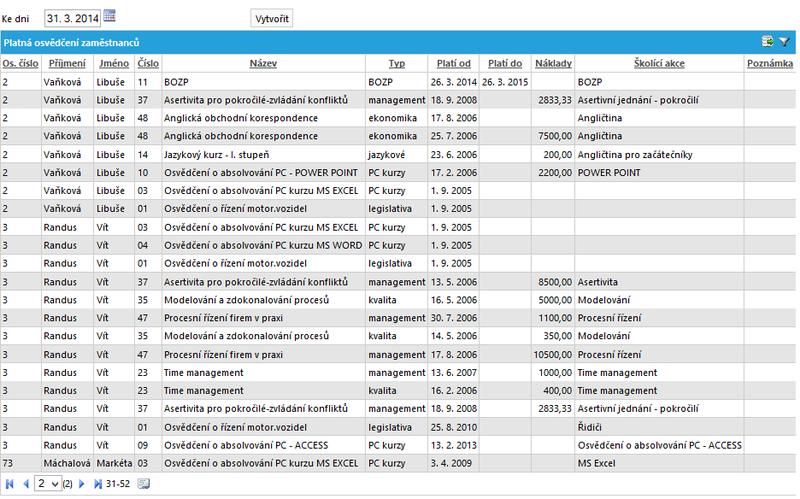Image resolution: width=800 pixels, height=499 pixels.
Task: Go to previous page arrow
Action: coord(26,484)
